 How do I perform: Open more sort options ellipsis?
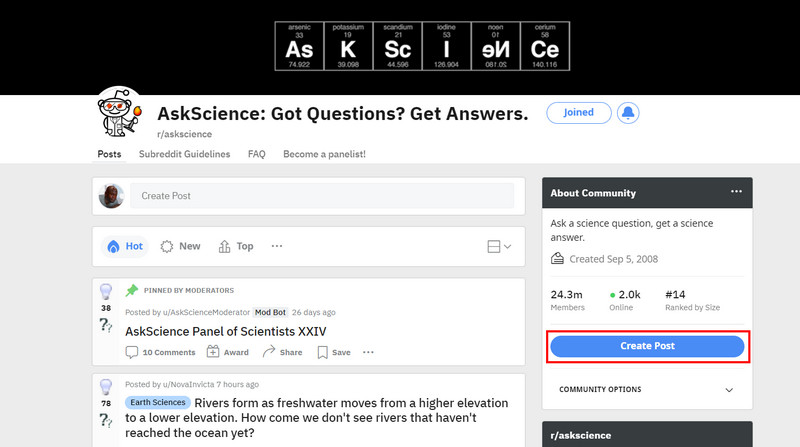[277, 246]
